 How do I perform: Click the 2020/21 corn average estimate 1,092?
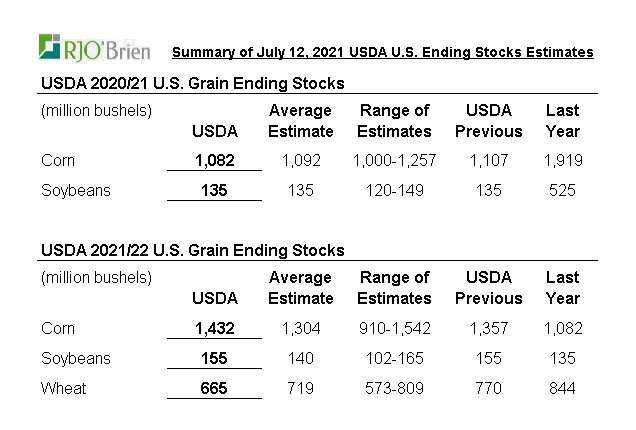click(x=300, y=160)
